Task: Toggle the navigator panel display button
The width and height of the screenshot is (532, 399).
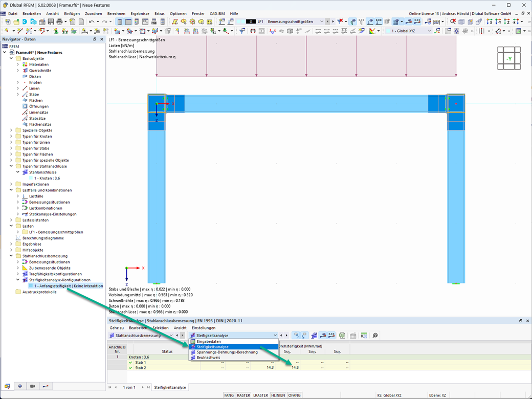Action: (x=120, y=21)
